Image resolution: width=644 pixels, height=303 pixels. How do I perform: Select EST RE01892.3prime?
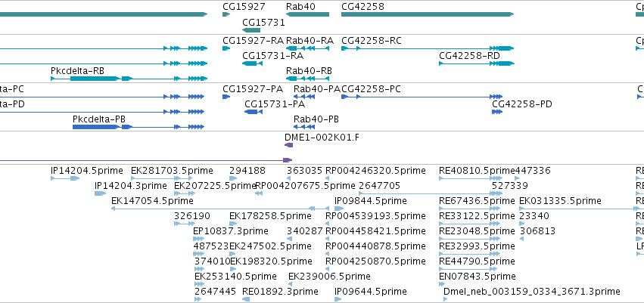tap(280, 291)
